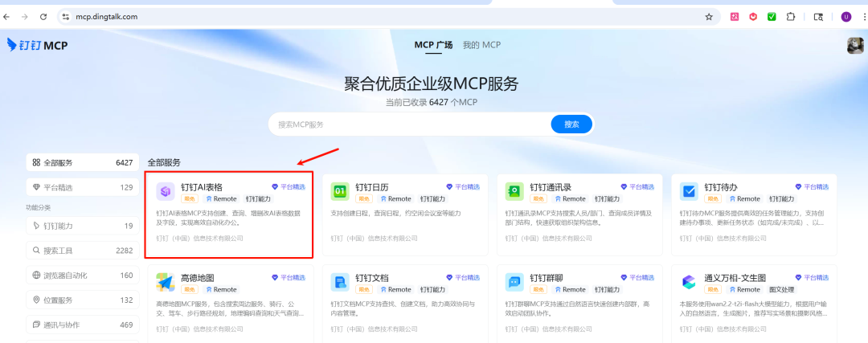Image resolution: width=868 pixels, height=343 pixels.
Task: Click the 钉钉群聊 blue chat icon
Action: pyautogui.click(x=514, y=282)
